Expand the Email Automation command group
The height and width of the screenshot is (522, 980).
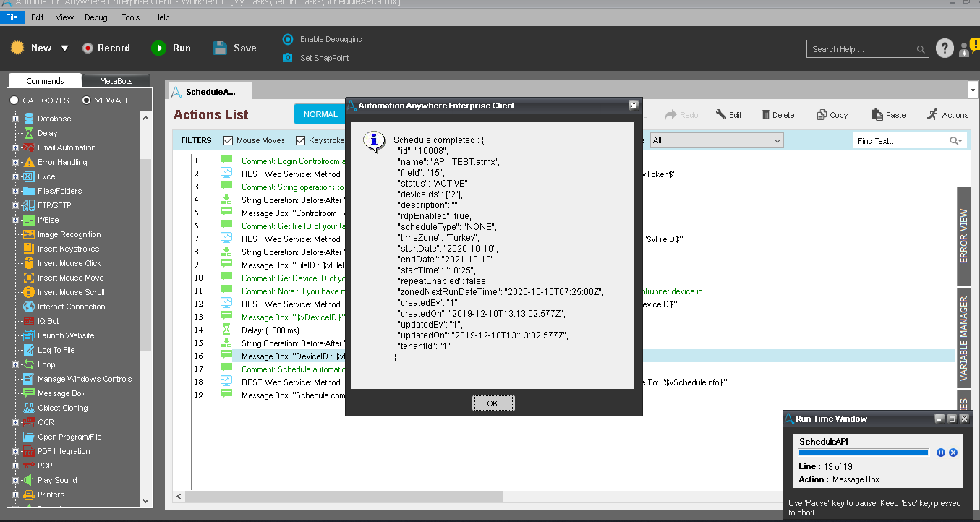point(15,147)
